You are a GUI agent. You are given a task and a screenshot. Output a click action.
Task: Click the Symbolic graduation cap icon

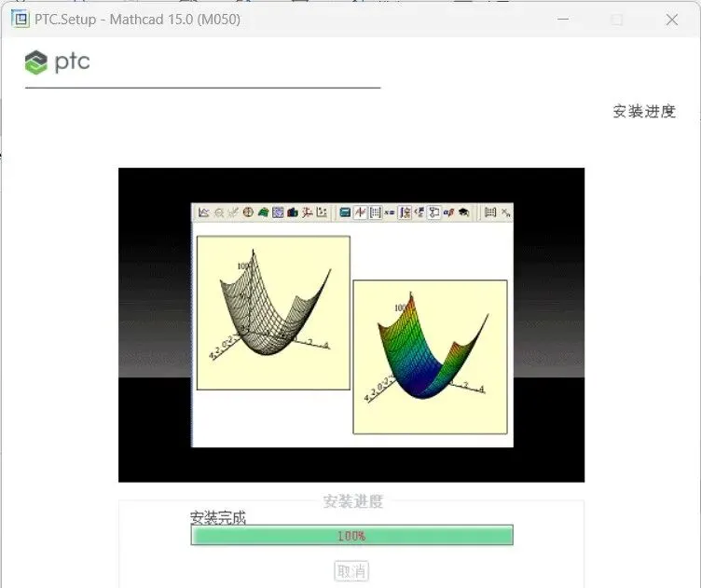(x=463, y=212)
